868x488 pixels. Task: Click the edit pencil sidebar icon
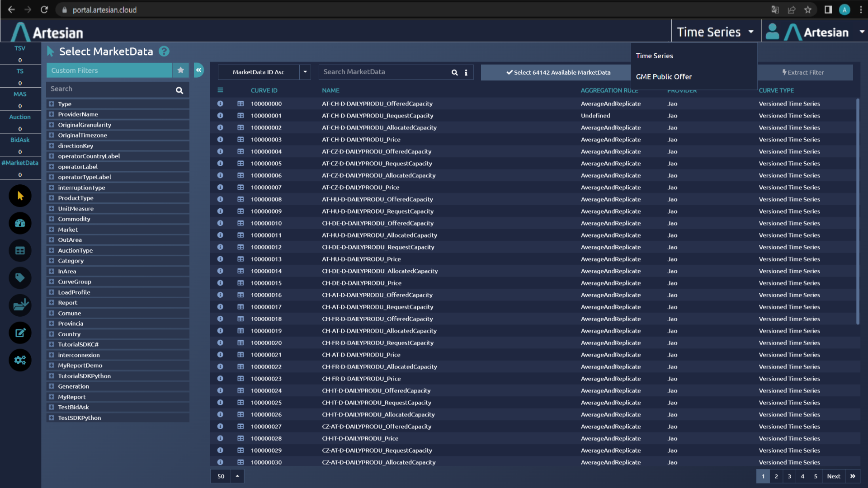(20, 333)
